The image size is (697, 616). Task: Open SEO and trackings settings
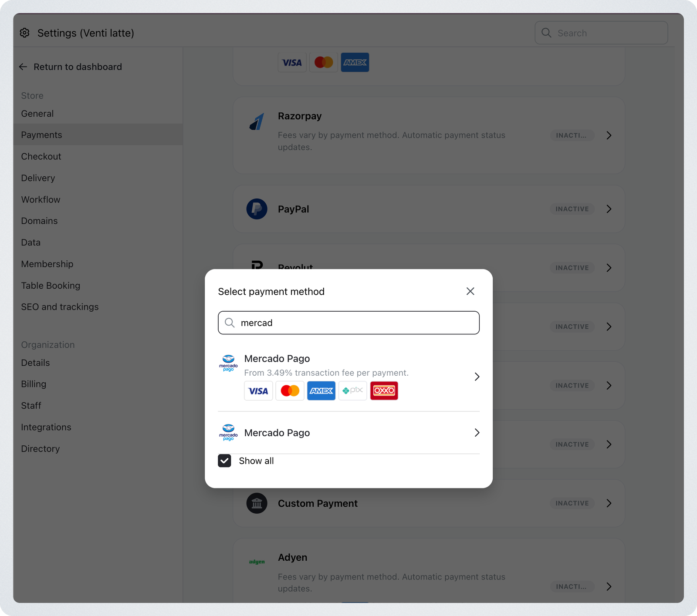[60, 307]
